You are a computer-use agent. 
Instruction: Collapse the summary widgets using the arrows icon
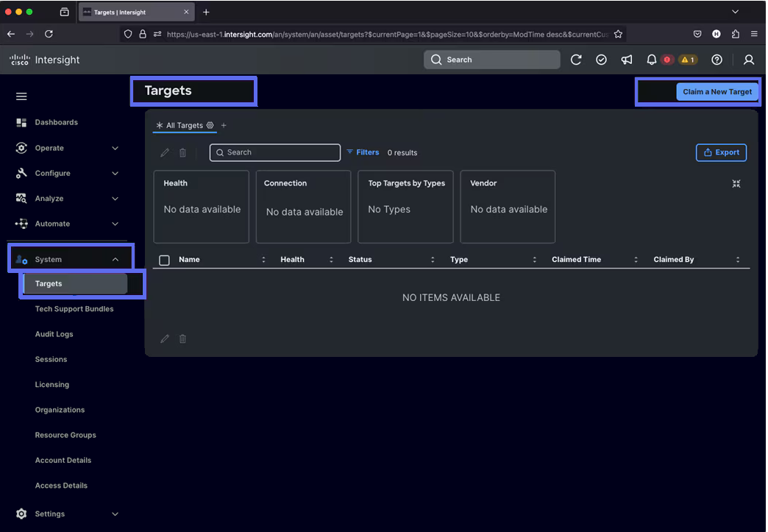pyautogui.click(x=736, y=183)
